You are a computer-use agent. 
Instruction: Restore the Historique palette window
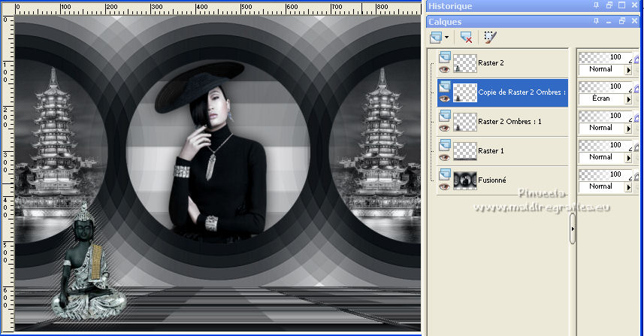pos(609,5)
